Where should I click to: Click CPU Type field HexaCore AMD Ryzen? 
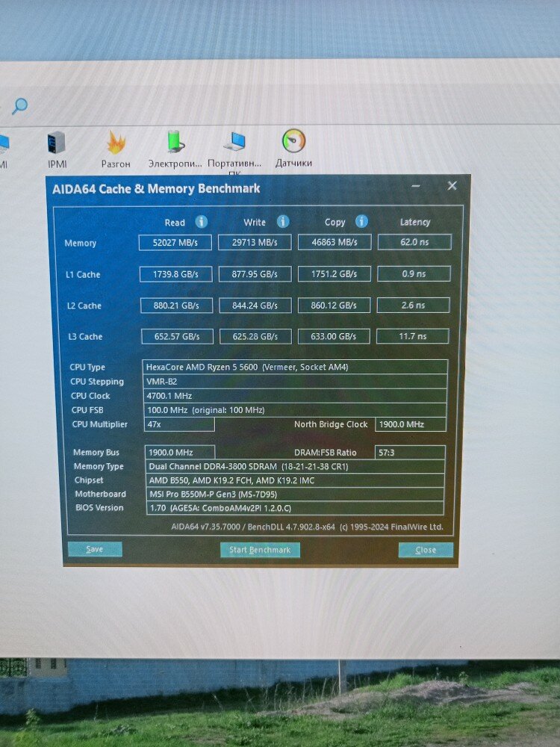(295, 367)
